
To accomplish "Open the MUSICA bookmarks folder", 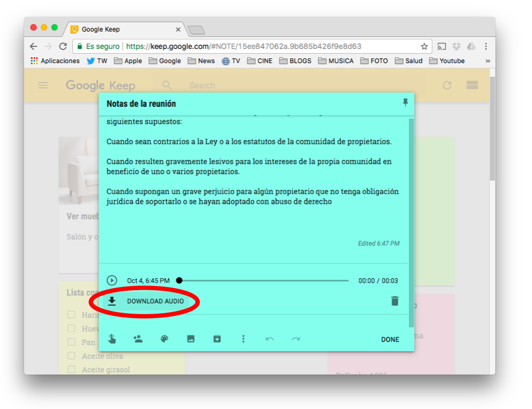I will click(336, 61).
